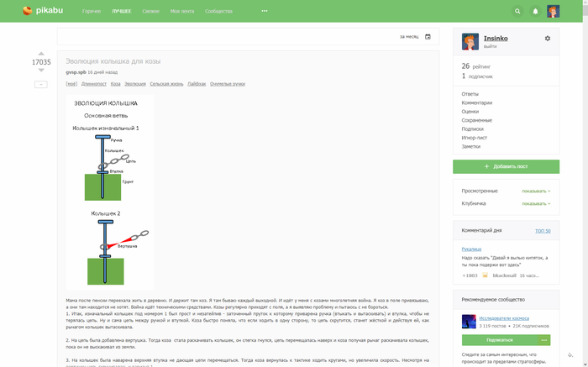Downvote the post with down arrow
The width and height of the screenshot is (588, 367).
click(x=41, y=73)
